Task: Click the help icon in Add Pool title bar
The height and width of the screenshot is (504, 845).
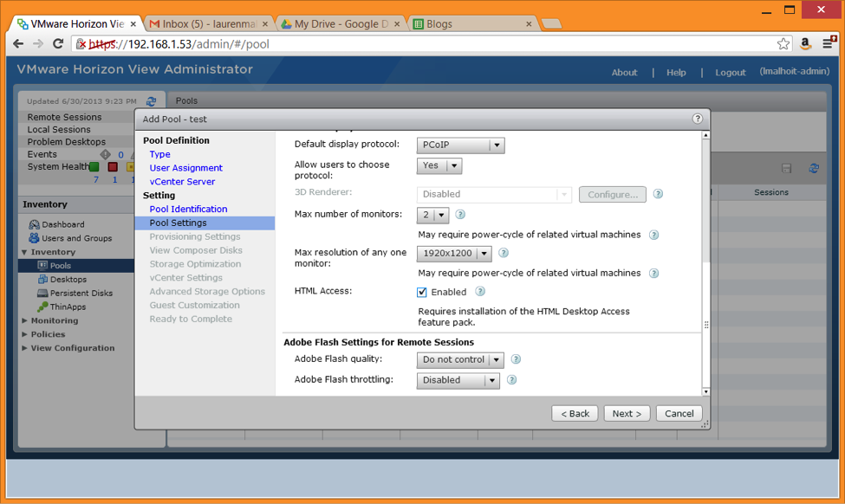Action: pos(698,119)
